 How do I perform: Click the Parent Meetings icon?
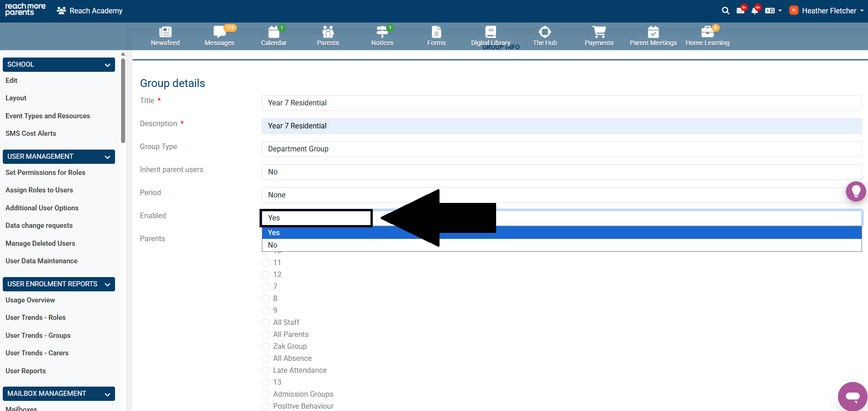pyautogui.click(x=653, y=32)
